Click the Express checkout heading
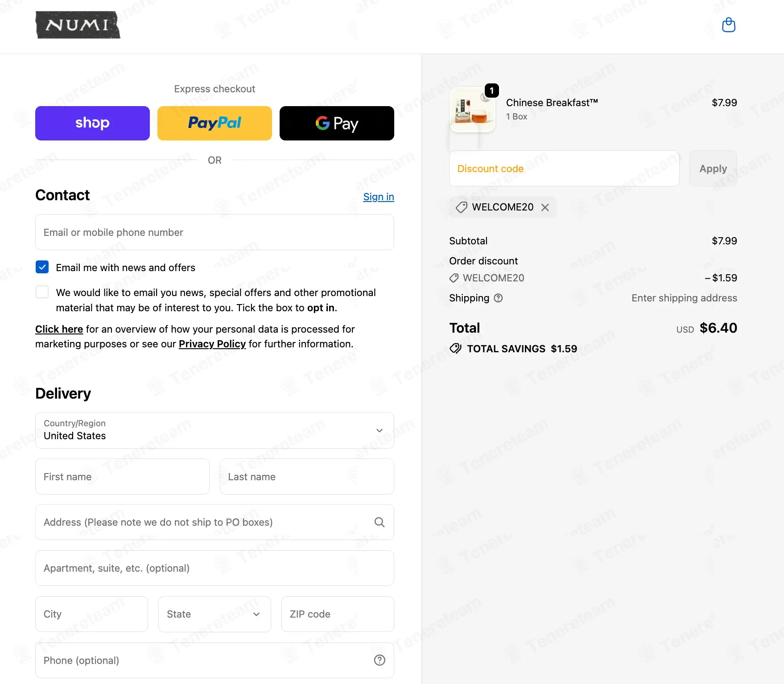The width and height of the screenshot is (784, 684). coord(215,89)
